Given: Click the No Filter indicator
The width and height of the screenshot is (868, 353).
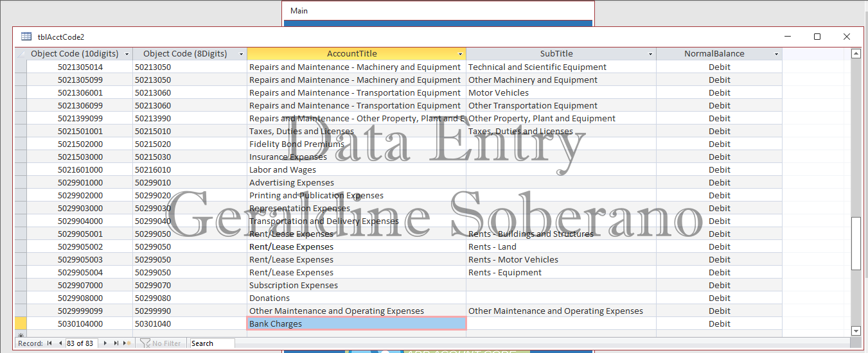Looking at the screenshot, I should (161, 343).
